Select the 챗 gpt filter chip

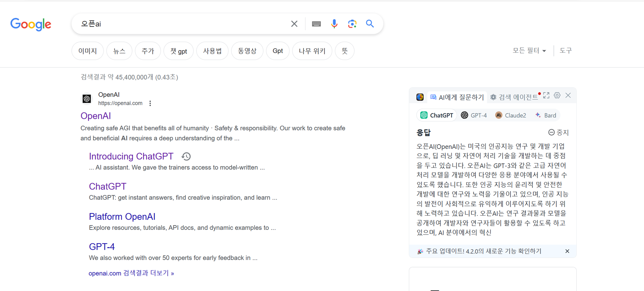tap(178, 51)
